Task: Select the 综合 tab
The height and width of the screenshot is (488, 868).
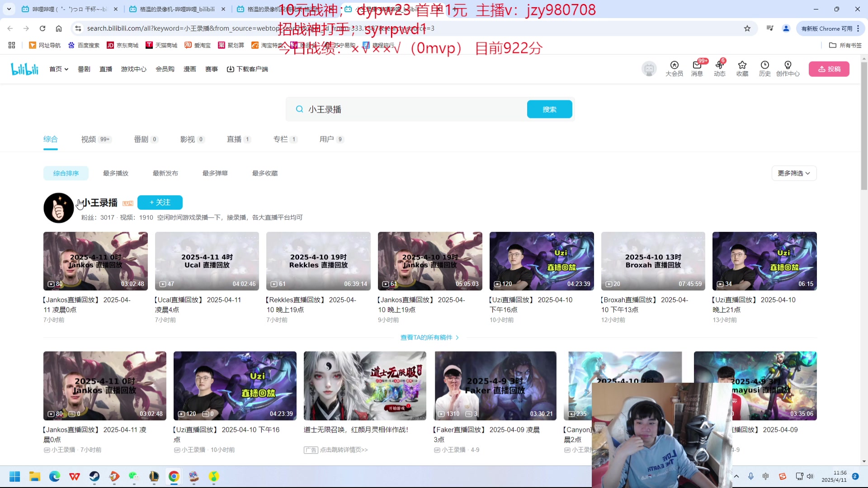Action: (51, 139)
